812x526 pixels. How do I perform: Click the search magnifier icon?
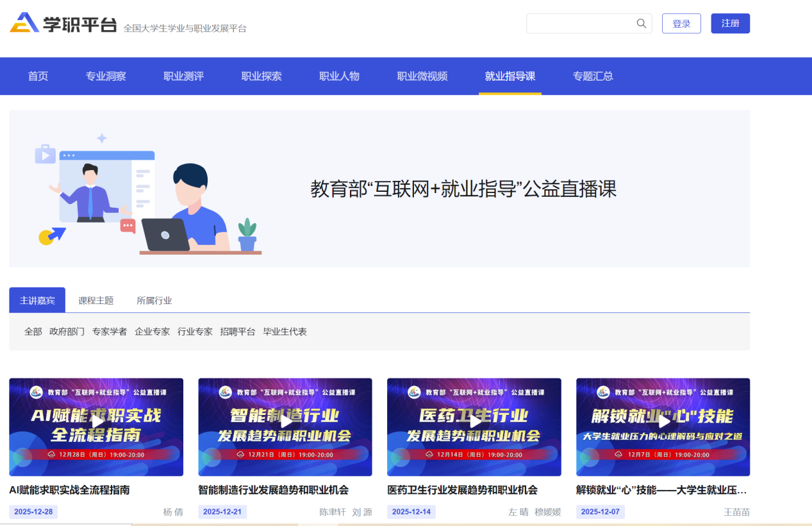[641, 24]
